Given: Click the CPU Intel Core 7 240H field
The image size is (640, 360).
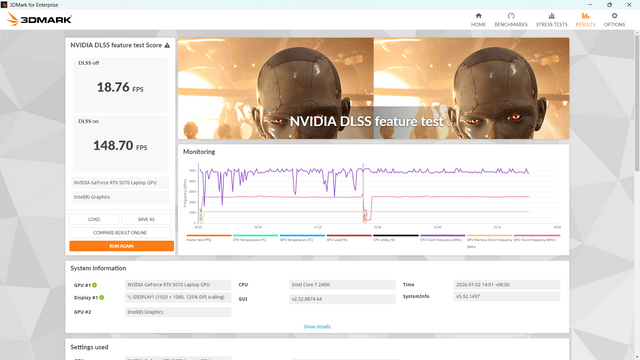Looking at the screenshot, I should tap(342, 285).
